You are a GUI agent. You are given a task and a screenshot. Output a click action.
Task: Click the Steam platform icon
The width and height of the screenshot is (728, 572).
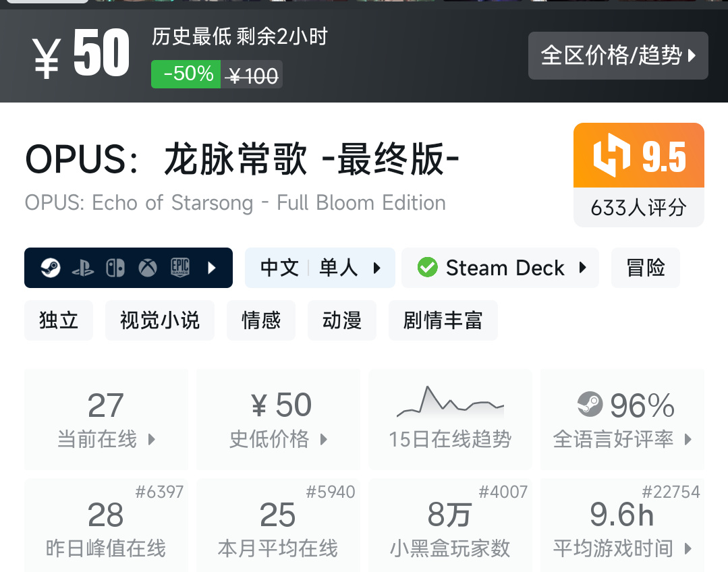[51, 268]
